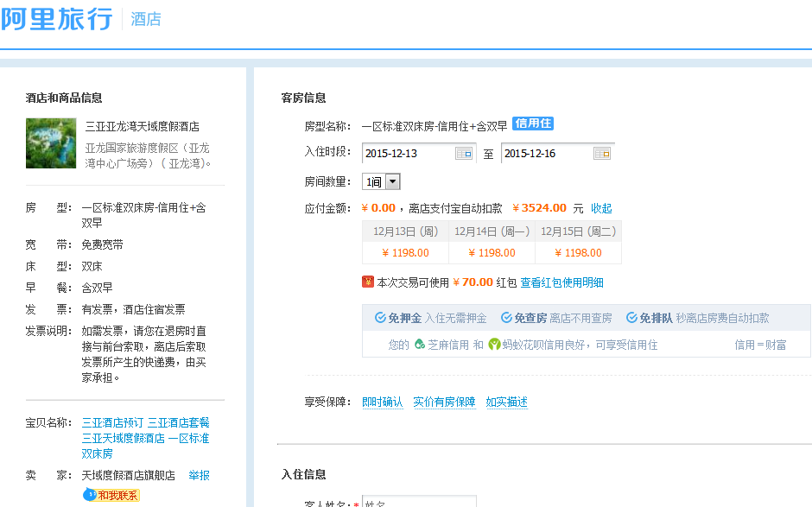Click the 实价有房保障 link
The width and height of the screenshot is (812, 507).
pyautogui.click(x=444, y=402)
